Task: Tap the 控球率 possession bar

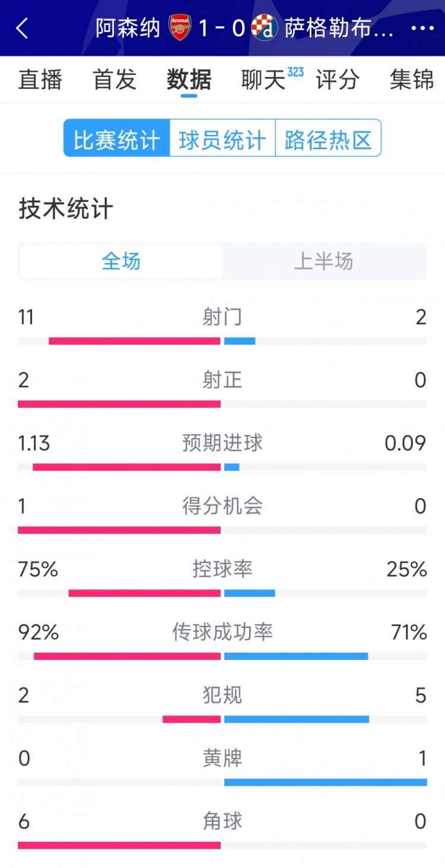Action: pyautogui.click(x=223, y=593)
